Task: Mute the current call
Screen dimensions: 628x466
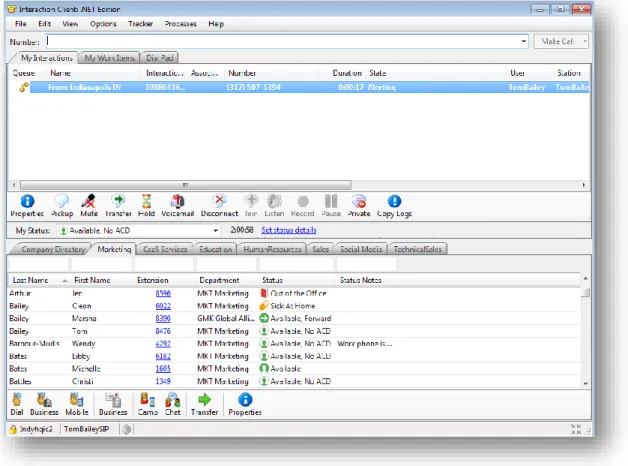Action: point(89,205)
